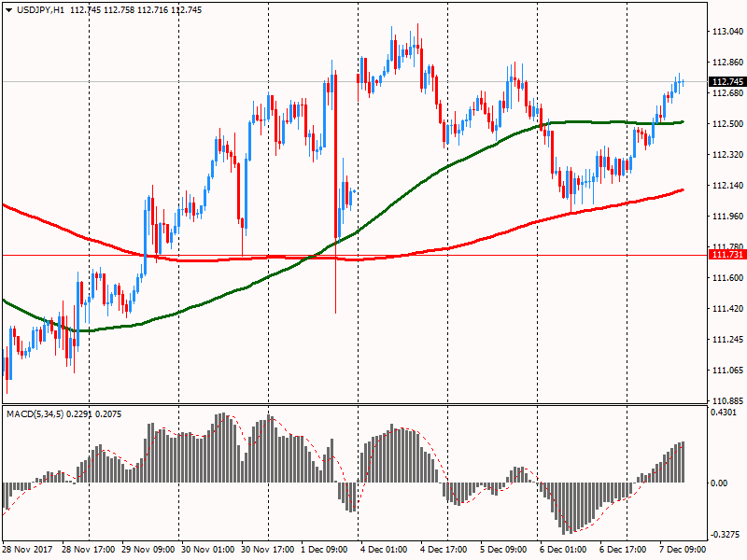This screenshot has height=560, width=747.
Task: Select the 0.4301 MACD scale value
Action: tap(725, 413)
